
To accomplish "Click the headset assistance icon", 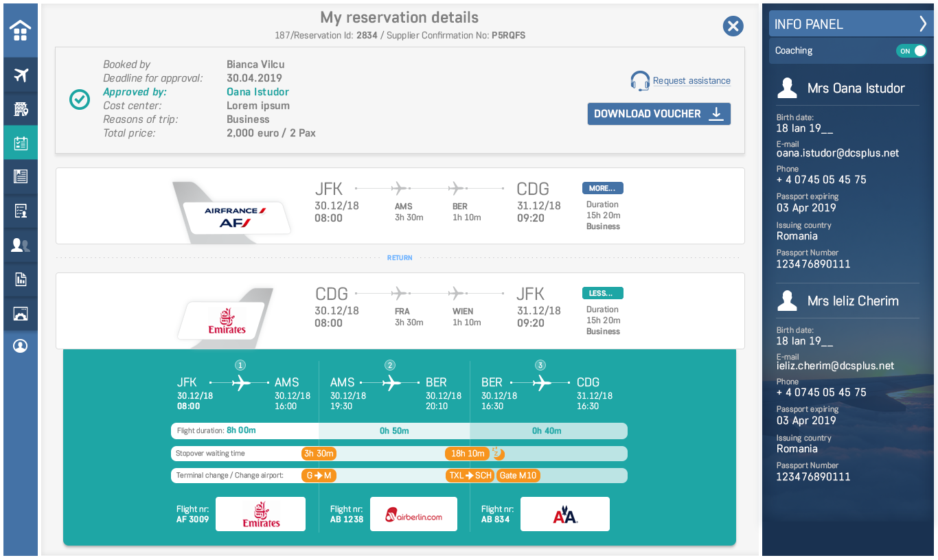I will click(640, 81).
